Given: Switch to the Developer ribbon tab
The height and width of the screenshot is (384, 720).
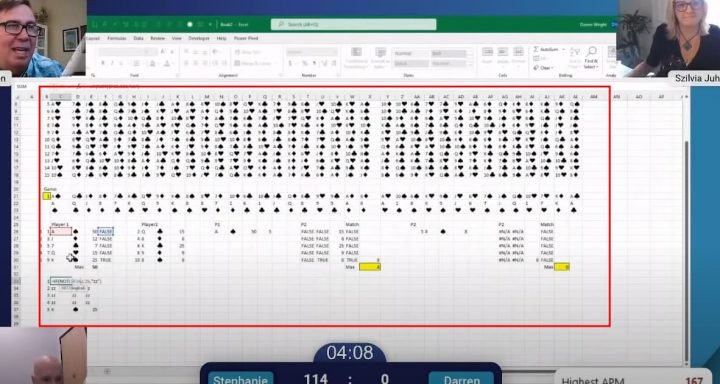Looking at the screenshot, I should [x=199, y=39].
